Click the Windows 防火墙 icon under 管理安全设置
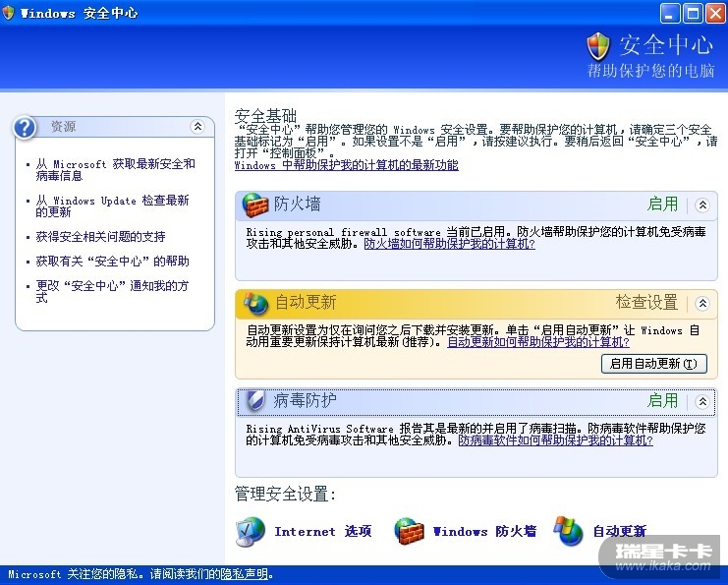 coord(409,532)
